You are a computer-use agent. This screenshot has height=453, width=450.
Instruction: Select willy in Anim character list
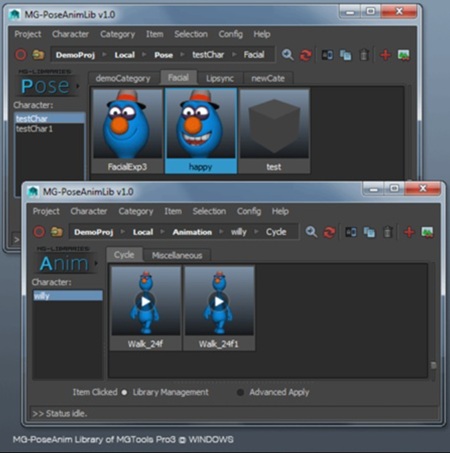pyautogui.click(x=68, y=296)
